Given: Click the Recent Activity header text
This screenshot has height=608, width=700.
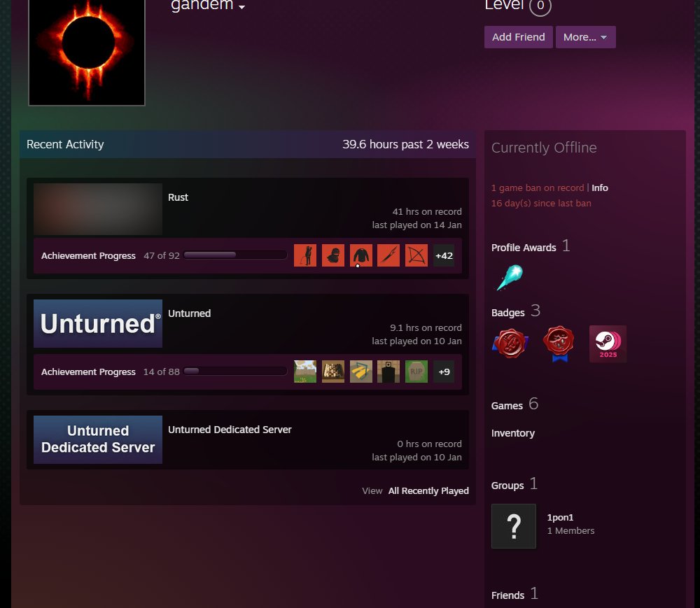Looking at the screenshot, I should [x=65, y=145].
